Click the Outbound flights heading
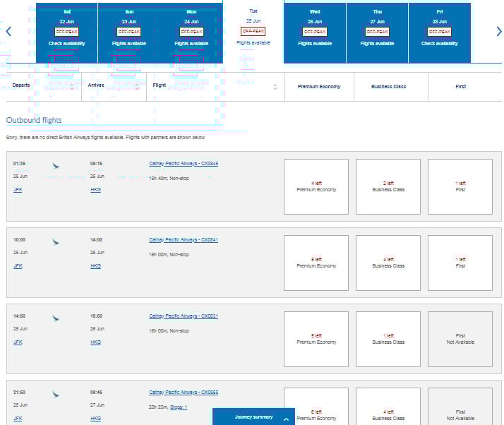 tap(34, 120)
